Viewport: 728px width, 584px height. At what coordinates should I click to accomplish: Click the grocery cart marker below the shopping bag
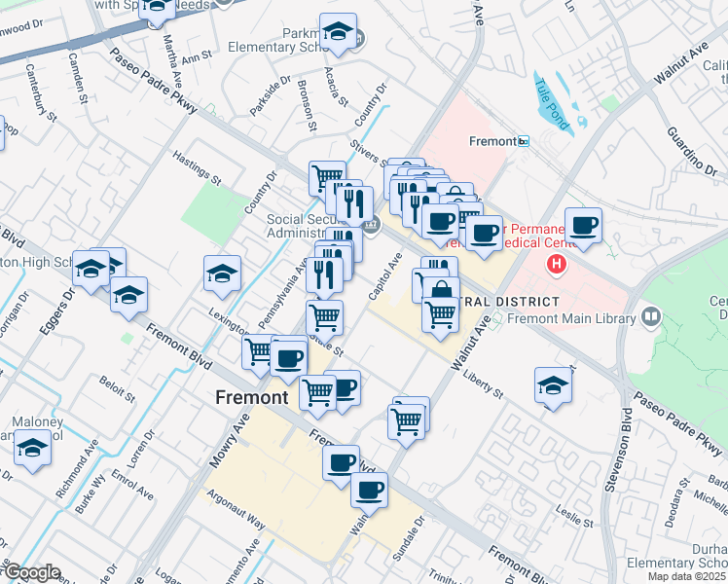pos(440,317)
